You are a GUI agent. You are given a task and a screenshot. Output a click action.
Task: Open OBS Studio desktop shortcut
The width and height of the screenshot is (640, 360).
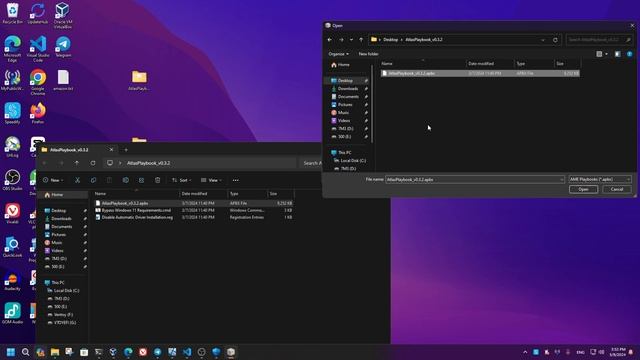click(x=12, y=180)
